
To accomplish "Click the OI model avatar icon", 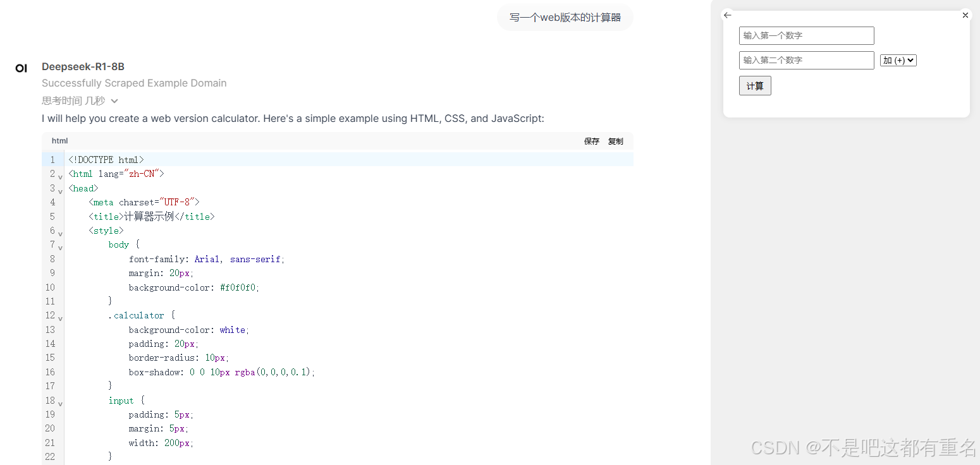I will coord(21,68).
